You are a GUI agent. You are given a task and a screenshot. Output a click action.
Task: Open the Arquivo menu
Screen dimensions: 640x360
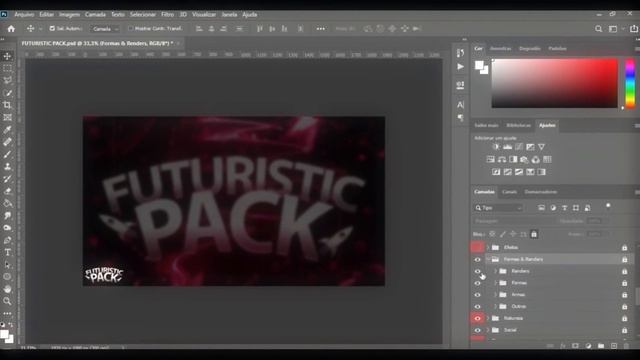click(x=24, y=14)
